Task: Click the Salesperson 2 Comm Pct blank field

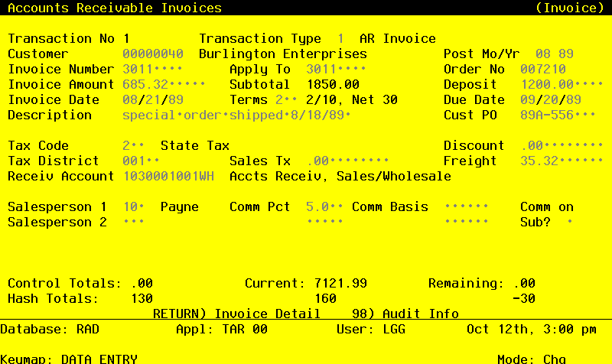Action: pyautogui.click(x=324, y=222)
